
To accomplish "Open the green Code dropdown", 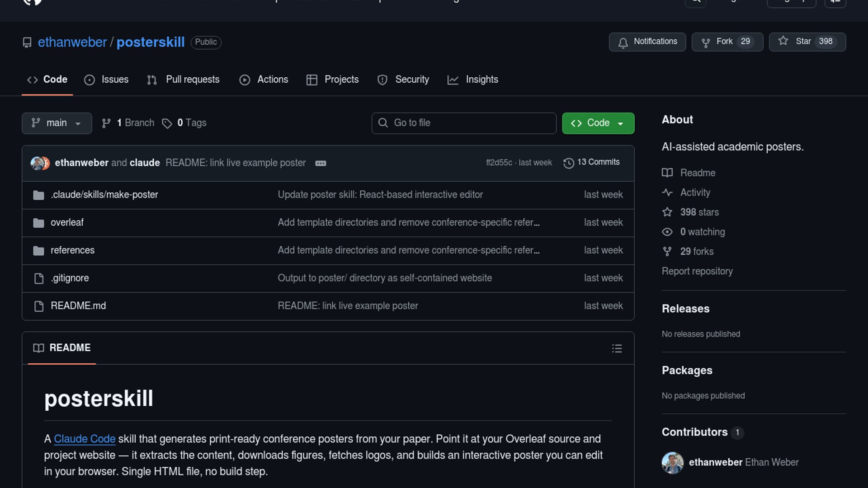I will pos(598,123).
